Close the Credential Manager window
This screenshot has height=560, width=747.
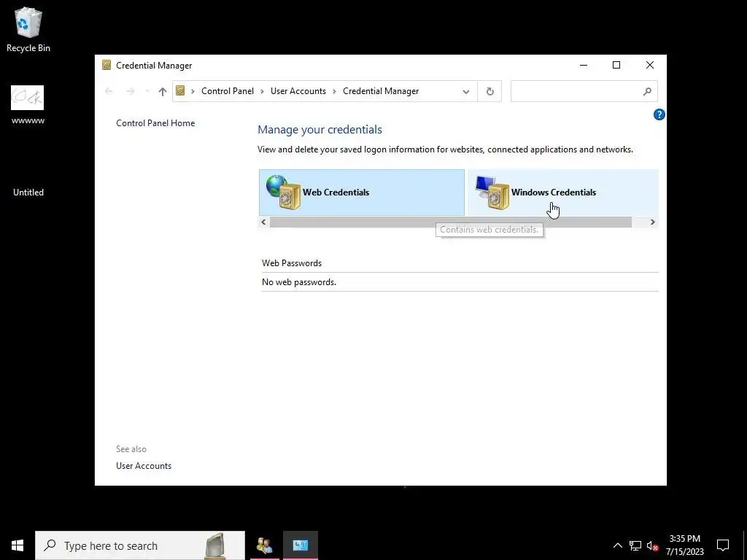point(650,65)
